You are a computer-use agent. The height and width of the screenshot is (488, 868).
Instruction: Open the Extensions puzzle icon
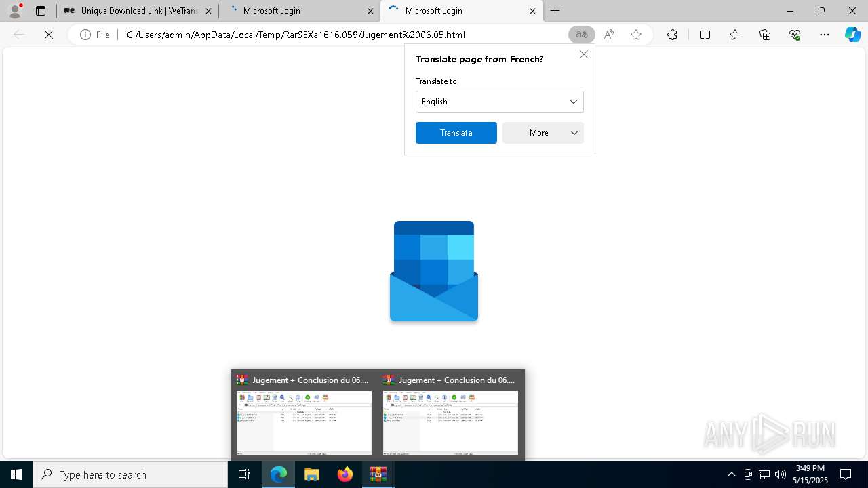coord(672,35)
